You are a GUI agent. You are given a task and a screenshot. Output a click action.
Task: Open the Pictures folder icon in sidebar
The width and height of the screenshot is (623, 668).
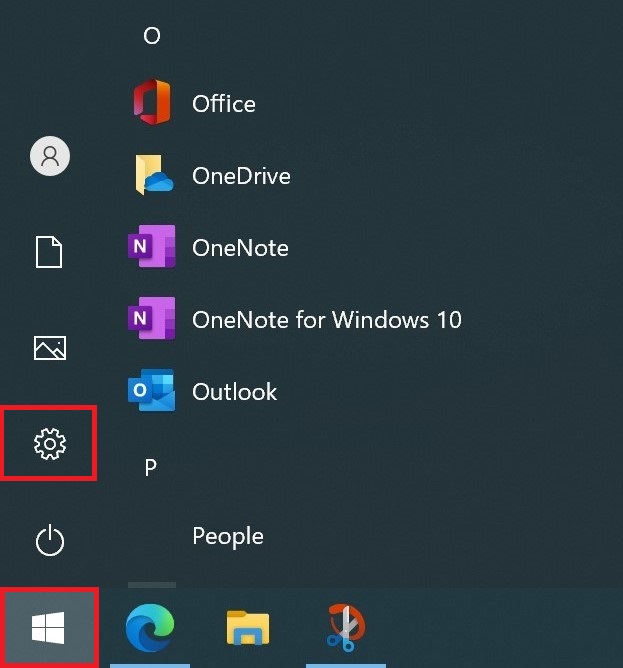[50, 348]
